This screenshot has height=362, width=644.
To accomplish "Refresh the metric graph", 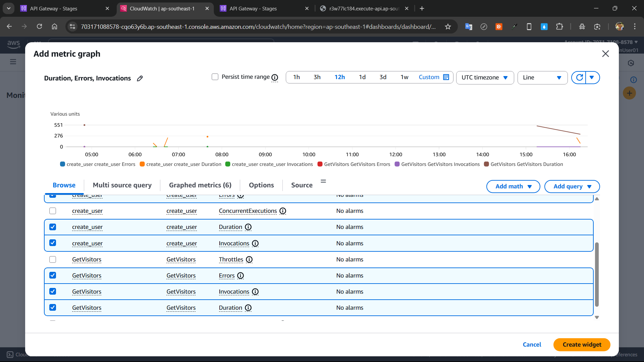I will click(579, 77).
